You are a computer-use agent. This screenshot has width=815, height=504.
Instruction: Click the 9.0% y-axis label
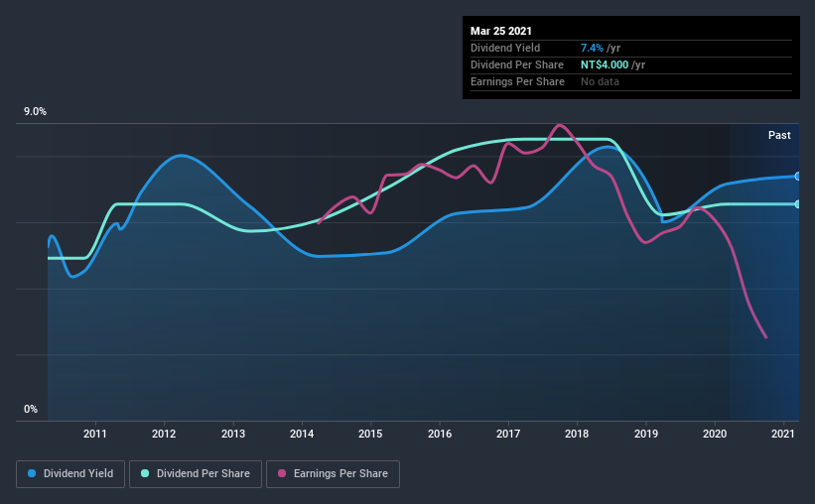tap(35, 112)
